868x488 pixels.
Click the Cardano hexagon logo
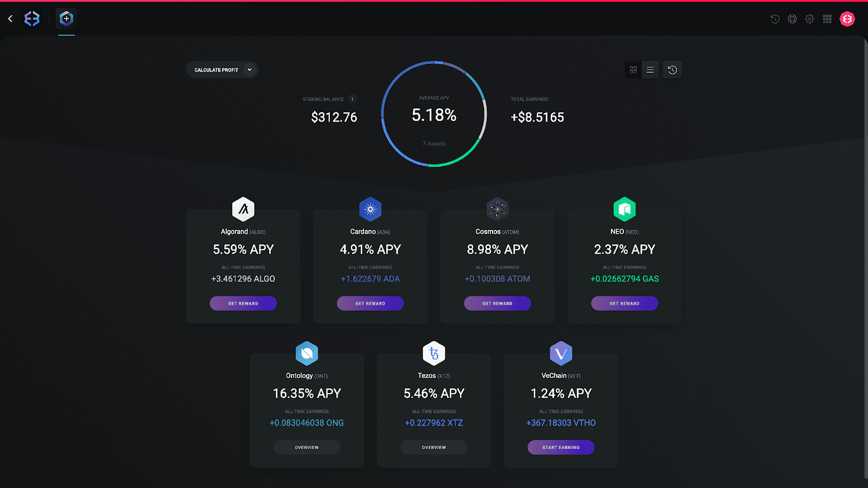point(371,209)
